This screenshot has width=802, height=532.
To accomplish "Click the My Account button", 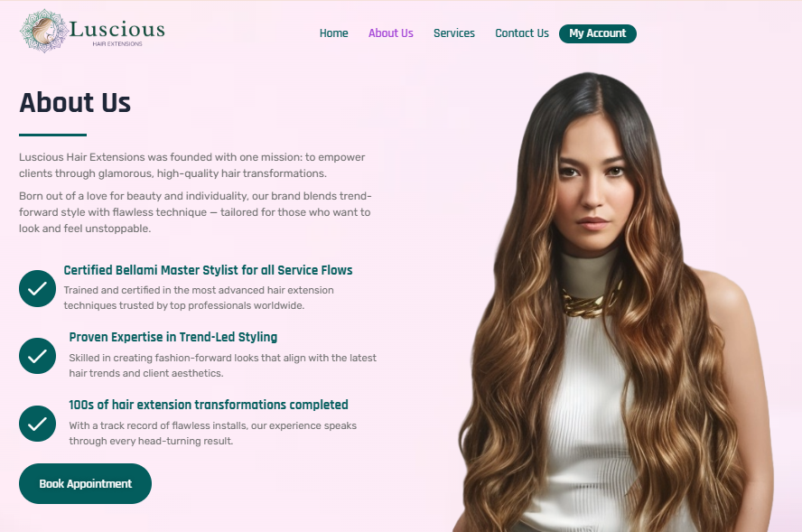I will 597,33.
